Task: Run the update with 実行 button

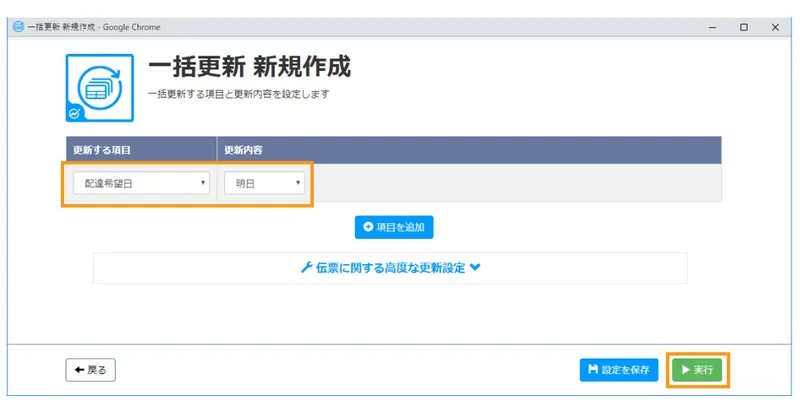Action: coord(697,370)
